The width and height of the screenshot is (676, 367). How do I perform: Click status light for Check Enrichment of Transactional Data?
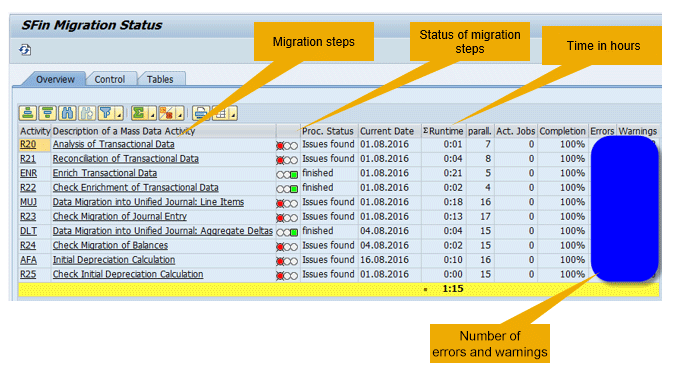coord(287,189)
